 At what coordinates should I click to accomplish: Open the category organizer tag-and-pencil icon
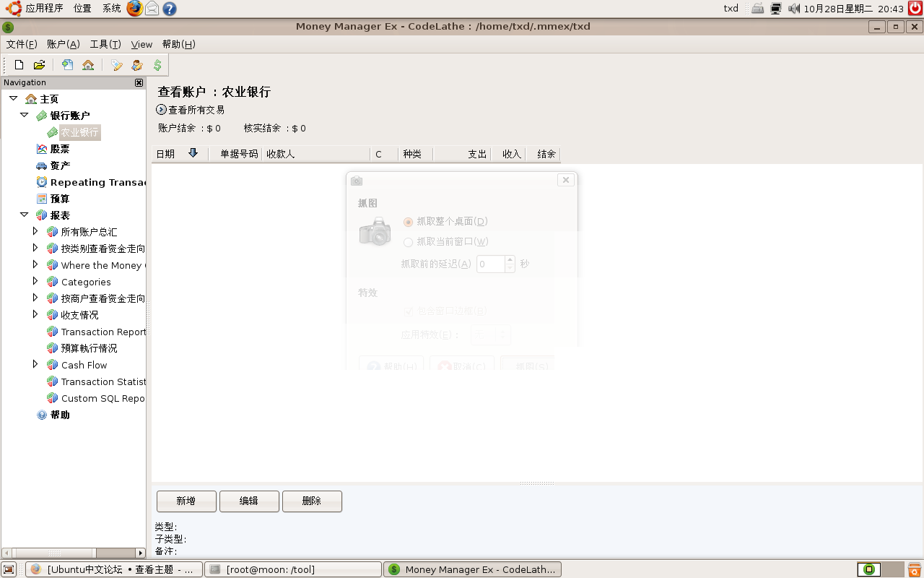point(117,65)
